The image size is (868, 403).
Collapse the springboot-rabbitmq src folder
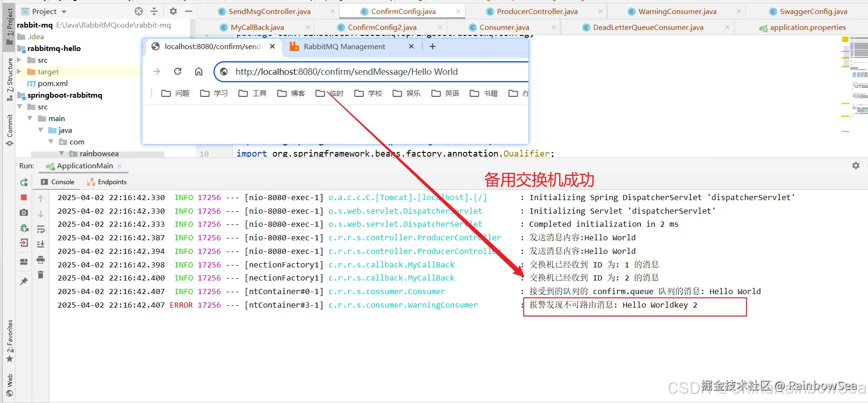point(19,107)
